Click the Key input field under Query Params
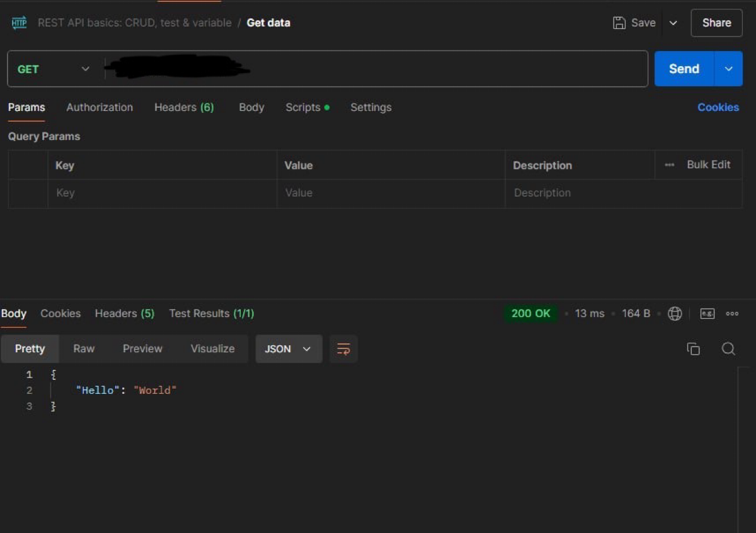This screenshot has height=533, width=756. pyautogui.click(x=162, y=193)
